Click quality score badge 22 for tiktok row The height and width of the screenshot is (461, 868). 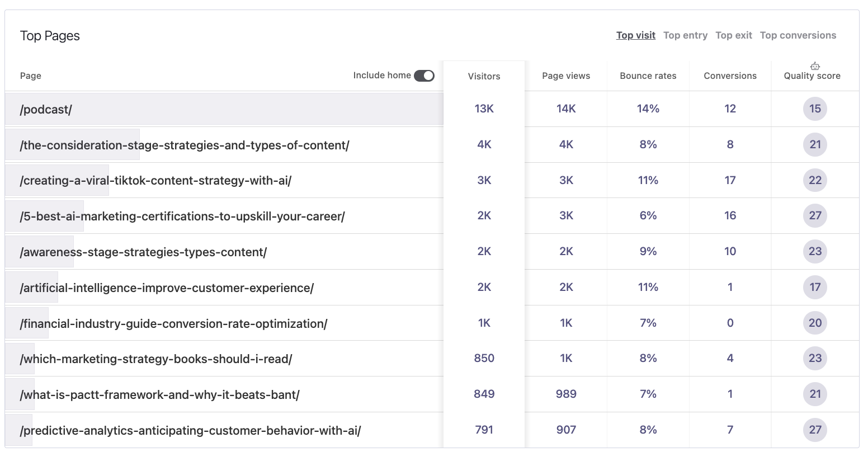pyautogui.click(x=815, y=180)
